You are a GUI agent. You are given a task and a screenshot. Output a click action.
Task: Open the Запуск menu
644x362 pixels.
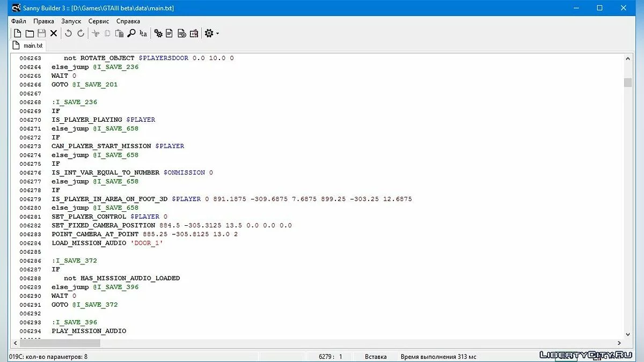coord(71,21)
